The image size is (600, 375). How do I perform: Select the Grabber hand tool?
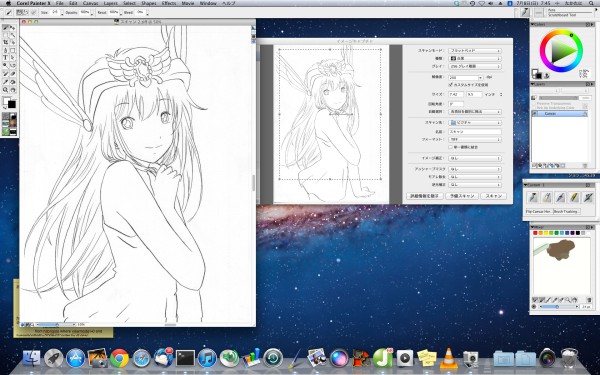pos(13,90)
